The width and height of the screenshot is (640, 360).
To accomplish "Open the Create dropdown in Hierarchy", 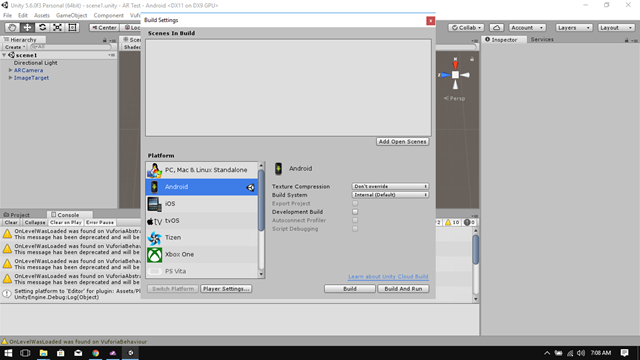I will pyautogui.click(x=15, y=47).
